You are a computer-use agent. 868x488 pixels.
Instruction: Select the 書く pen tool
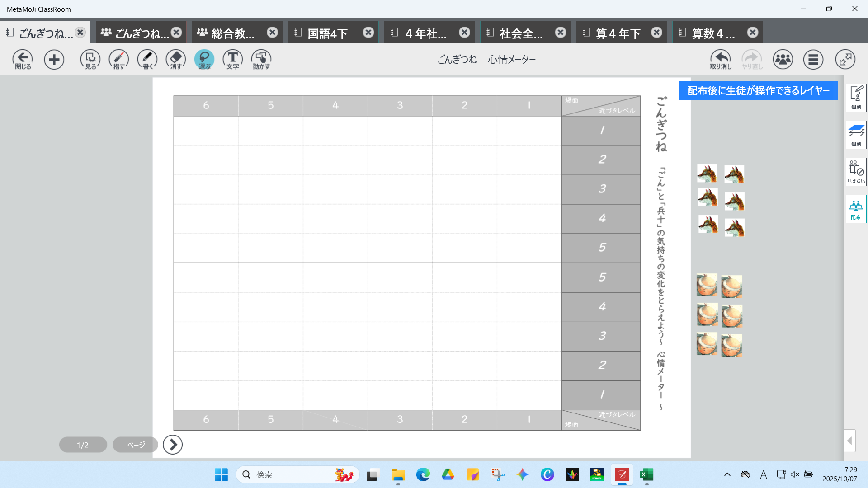coord(147,59)
